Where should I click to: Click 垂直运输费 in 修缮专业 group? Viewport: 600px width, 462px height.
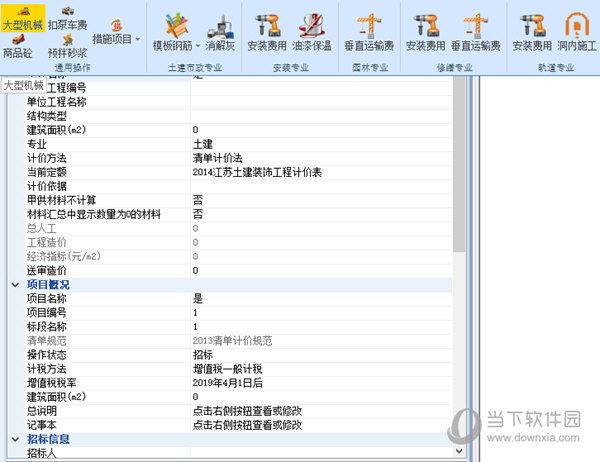pos(476,32)
